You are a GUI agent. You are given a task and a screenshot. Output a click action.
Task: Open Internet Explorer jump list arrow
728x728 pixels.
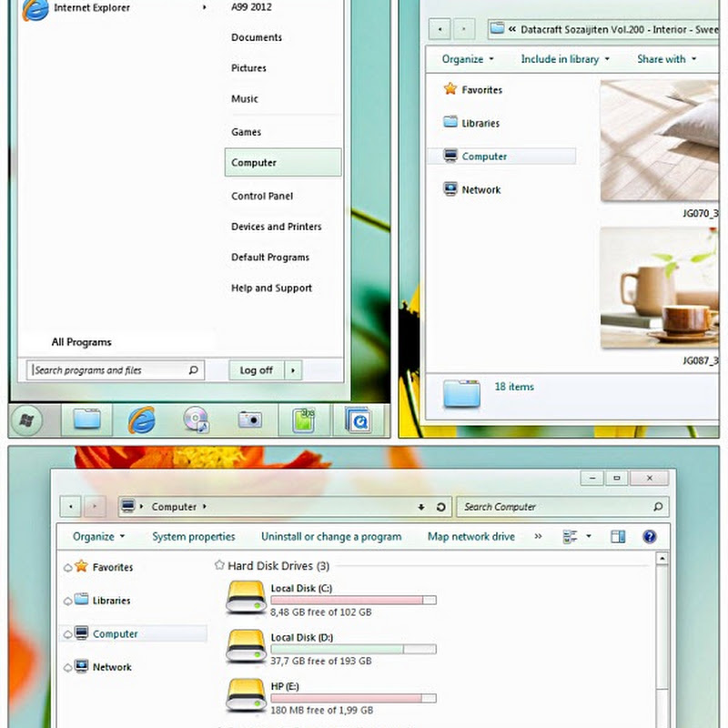[x=204, y=7]
